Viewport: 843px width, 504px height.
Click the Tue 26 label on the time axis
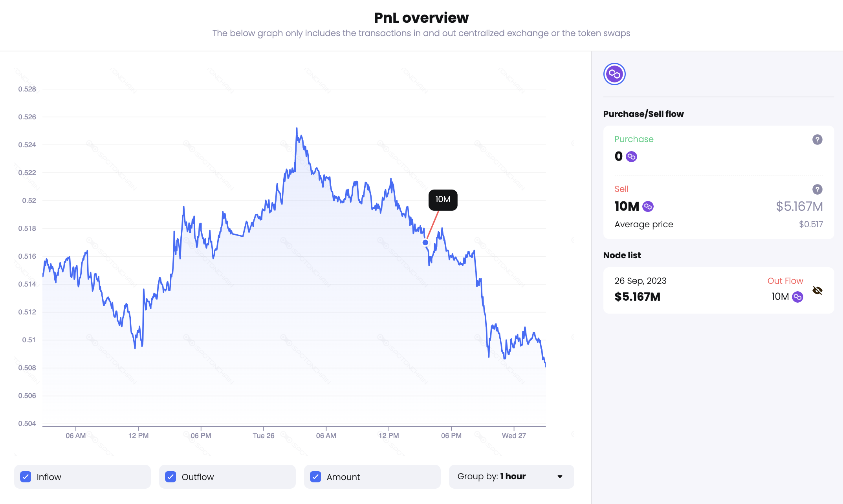[x=263, y=435]
